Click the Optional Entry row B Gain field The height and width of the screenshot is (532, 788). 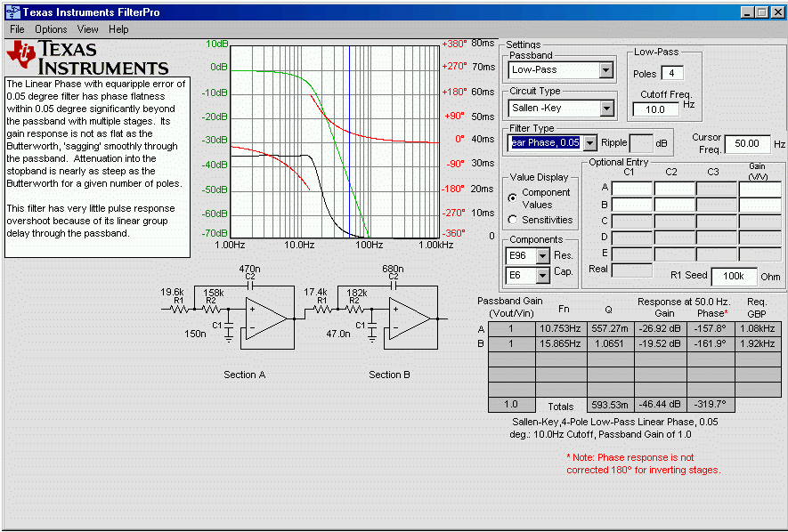(760, 205)
